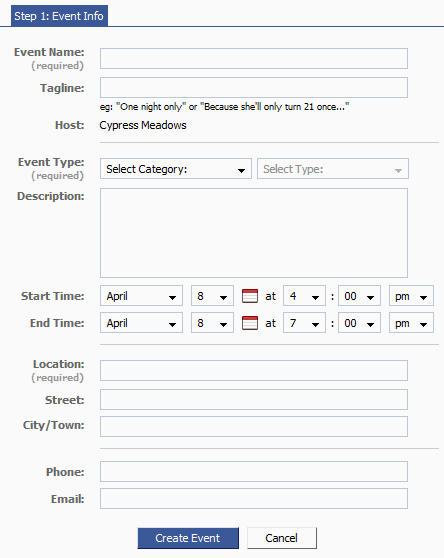Open the Start Time month dropdown
The image size is (444, 558).
point(141,295)
